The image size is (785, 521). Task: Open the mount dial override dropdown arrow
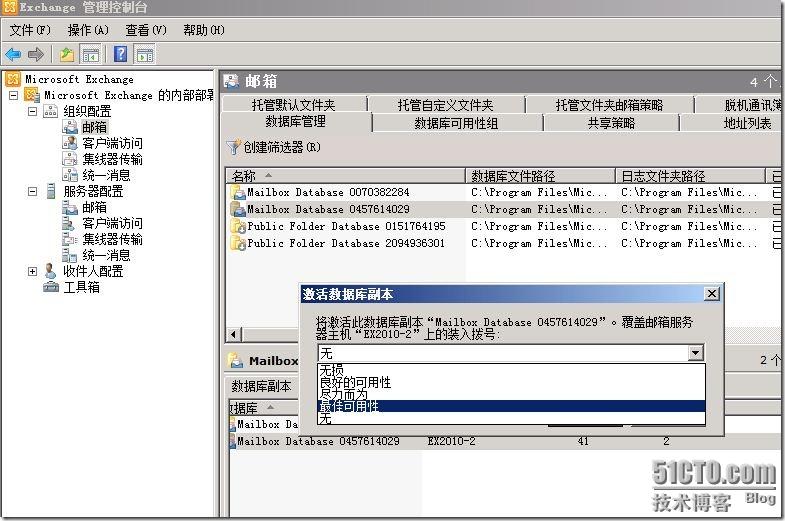click(x=695, y=353)
